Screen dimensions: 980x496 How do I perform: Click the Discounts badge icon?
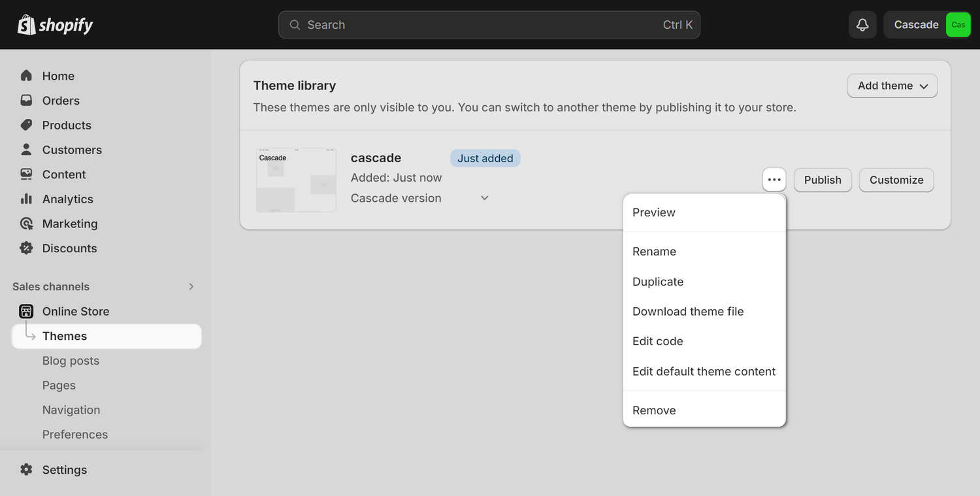(x=26, y=248)
